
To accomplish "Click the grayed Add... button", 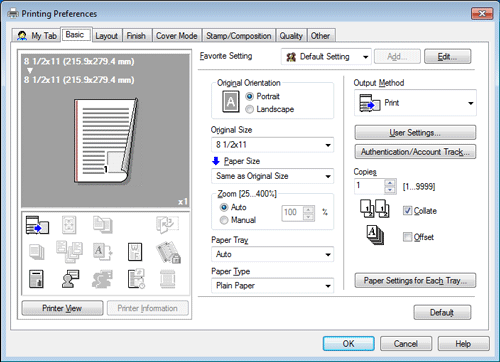I will point(397,57).
